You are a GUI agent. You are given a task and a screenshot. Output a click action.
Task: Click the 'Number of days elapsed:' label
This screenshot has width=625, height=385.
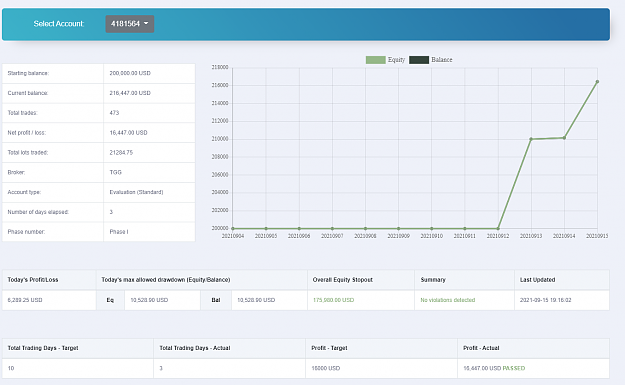[38, 212]
